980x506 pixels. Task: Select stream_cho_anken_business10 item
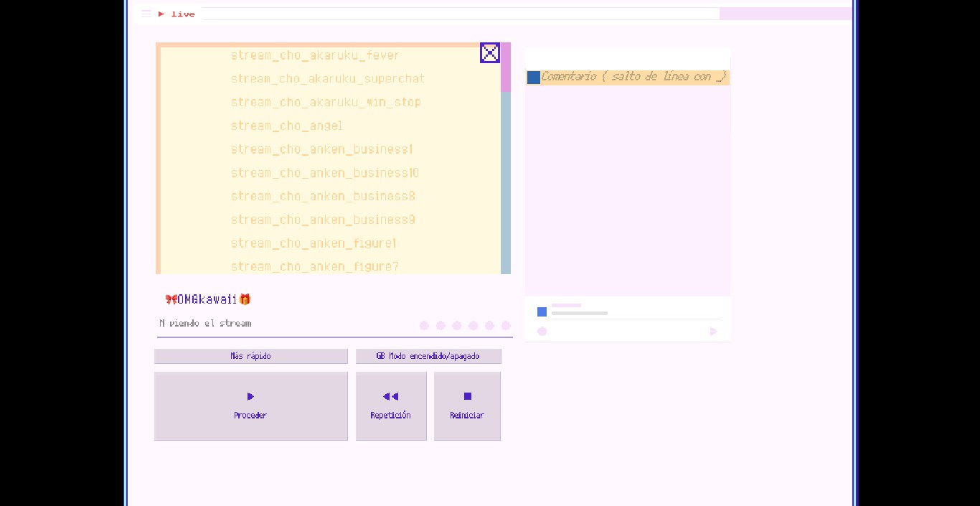coord(325,173)
